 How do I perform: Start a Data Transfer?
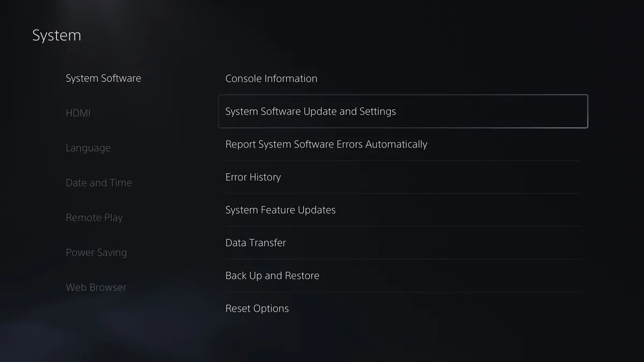pos(255,242)
